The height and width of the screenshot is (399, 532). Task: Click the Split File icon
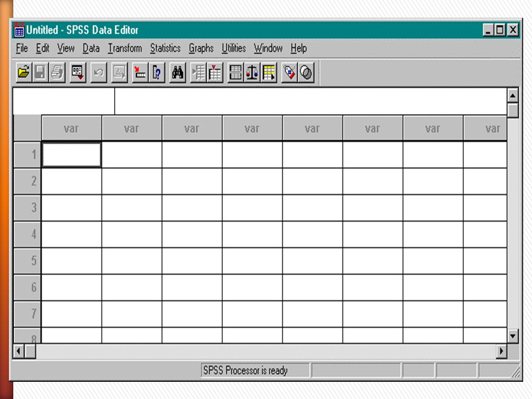click(x=236, y=72)
